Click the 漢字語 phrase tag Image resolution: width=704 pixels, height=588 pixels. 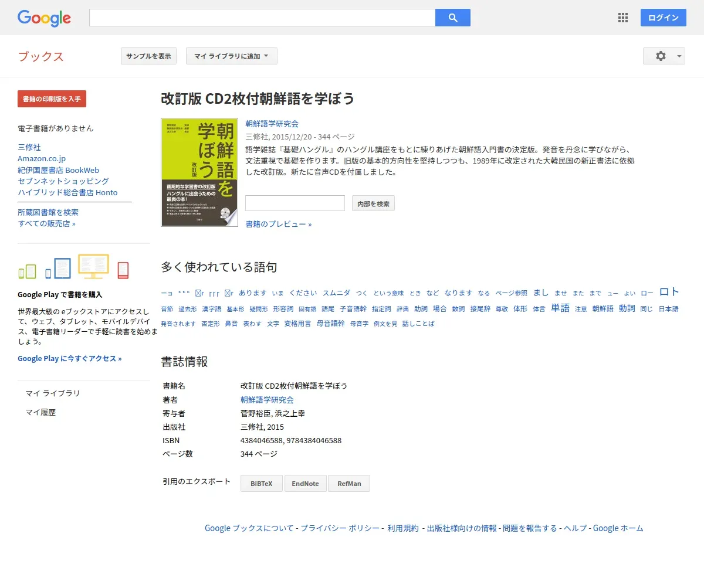pos(212,309)
